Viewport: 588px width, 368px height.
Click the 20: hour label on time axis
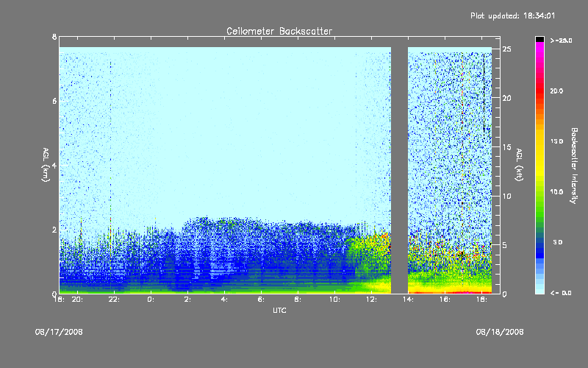[x=77, y=300]
